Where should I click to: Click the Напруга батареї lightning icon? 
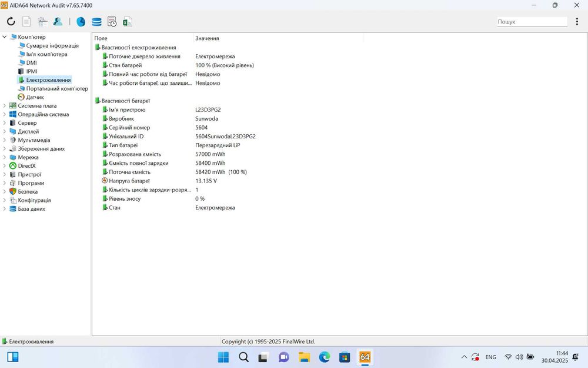[x=105, y=181]
